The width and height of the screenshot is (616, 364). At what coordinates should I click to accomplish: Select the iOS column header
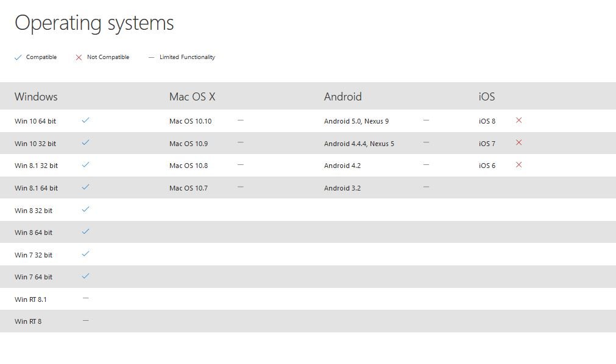[487, 97]
